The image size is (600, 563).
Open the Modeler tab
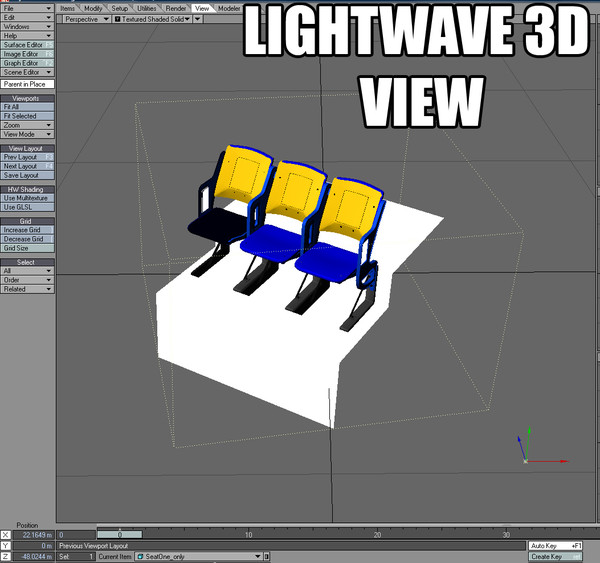(229, 8)
